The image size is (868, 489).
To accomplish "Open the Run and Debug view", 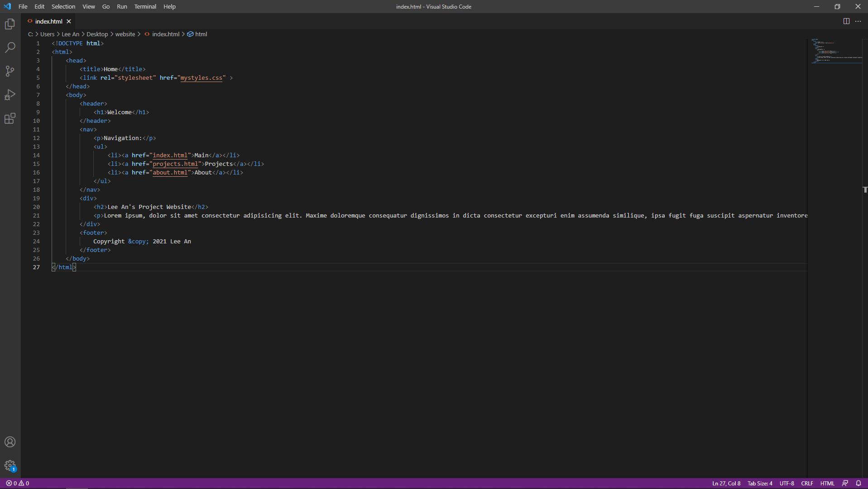I will [x=10, y=95].
